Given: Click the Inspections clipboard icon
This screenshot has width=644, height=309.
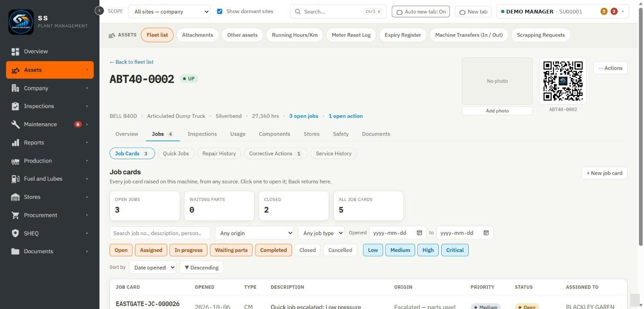Looking at the screenshot, I should coord(16,106).
